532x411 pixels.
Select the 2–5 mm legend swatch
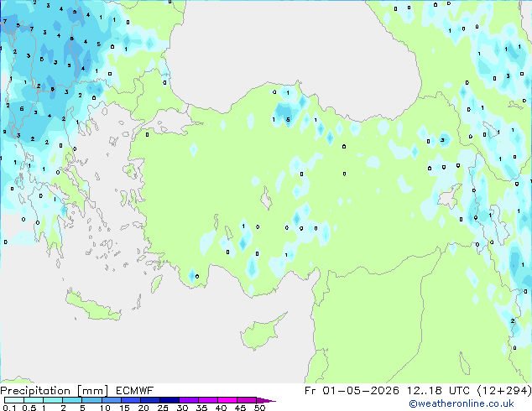(x=72, y=400)
